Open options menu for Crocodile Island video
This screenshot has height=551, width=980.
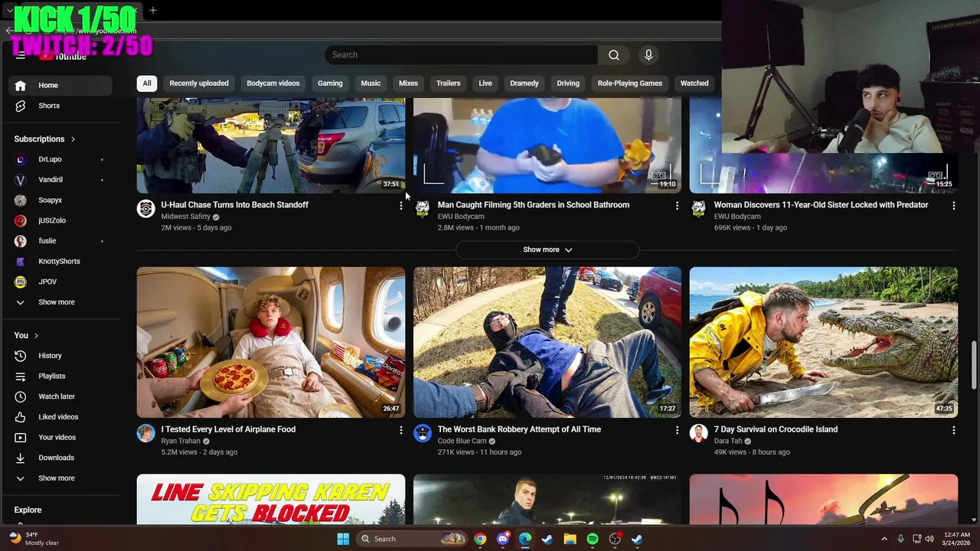pos(953,430)
